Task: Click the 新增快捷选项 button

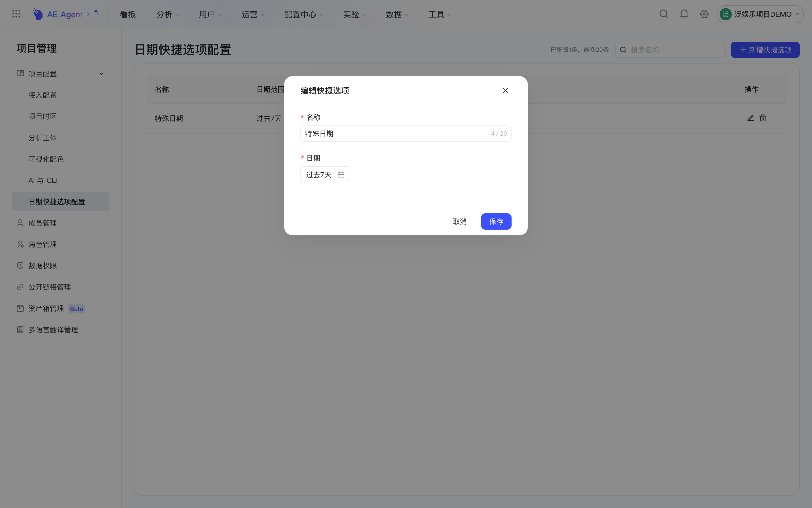Action: [x=765, y=50]
